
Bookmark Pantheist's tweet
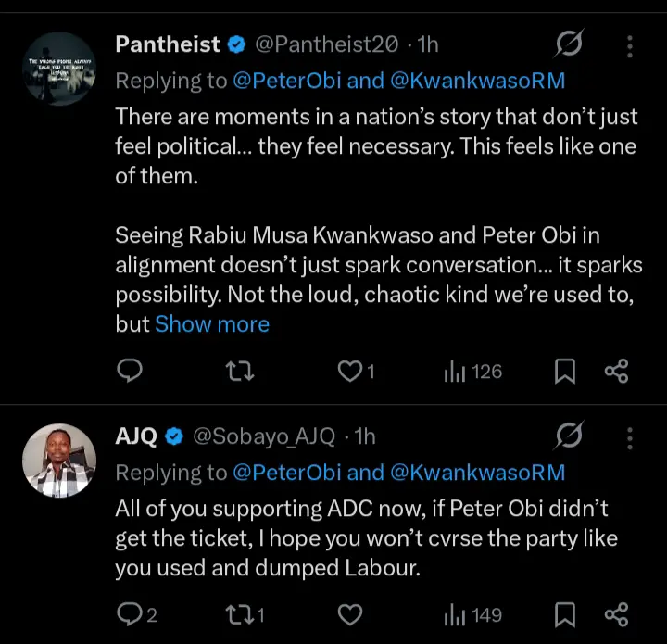click(x=564, y=372)
